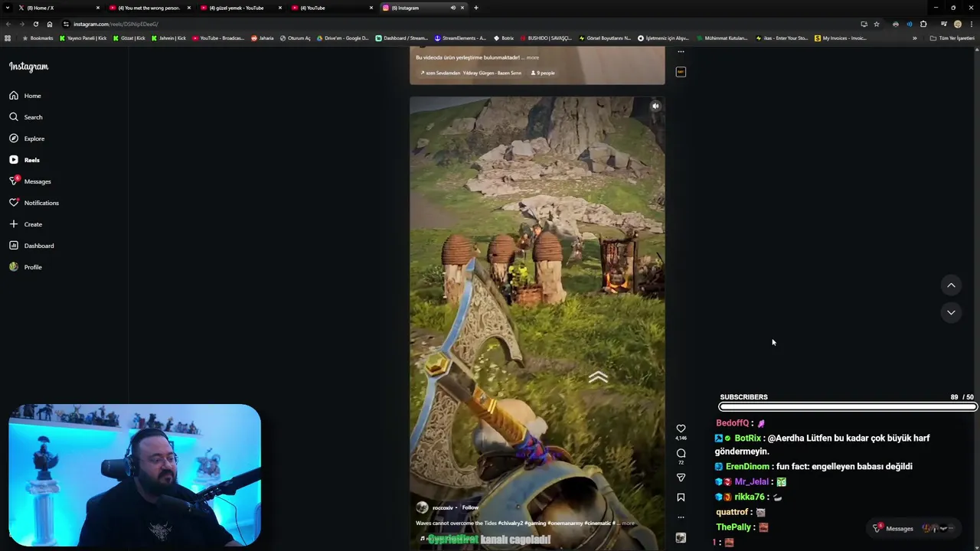This screenshot has height=551, width=980.
Task: Toggle reel sound with the mute button
Action: tap(655, 106)
